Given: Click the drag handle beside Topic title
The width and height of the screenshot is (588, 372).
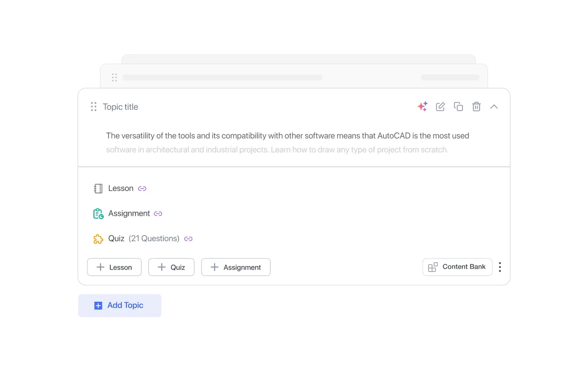Looking at the screenshot, I should (94, 106).
